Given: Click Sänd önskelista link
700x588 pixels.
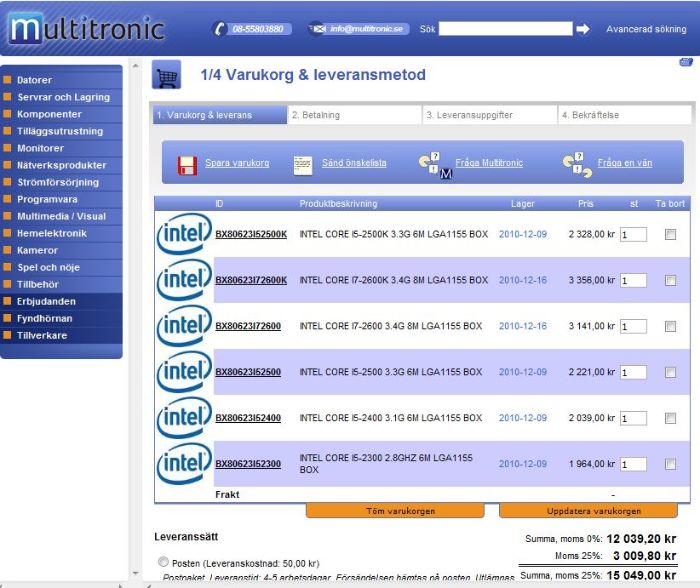Looking at the screenshot, I should pos(354,163).
